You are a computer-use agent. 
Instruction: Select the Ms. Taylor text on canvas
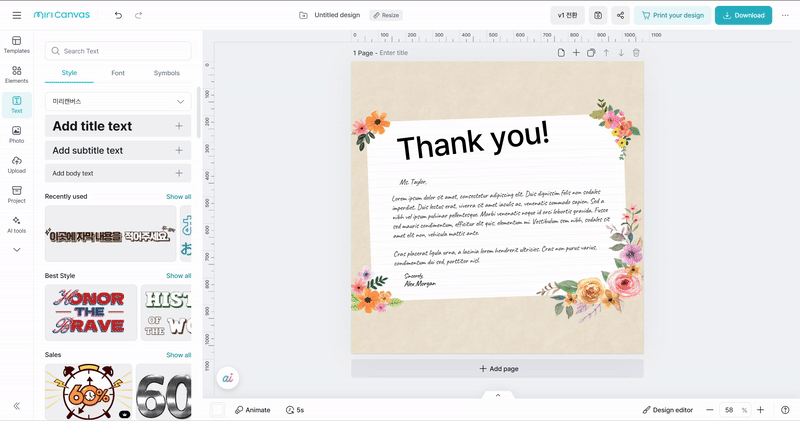click(413, 182)
